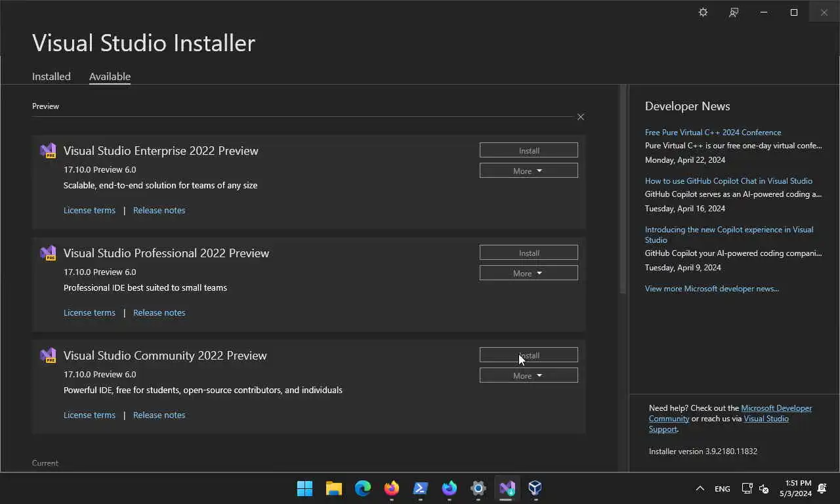The height and width of the screenshot is (504, 840).
Task: Dismiss the Preview section with X
Action: click(580, 117)
